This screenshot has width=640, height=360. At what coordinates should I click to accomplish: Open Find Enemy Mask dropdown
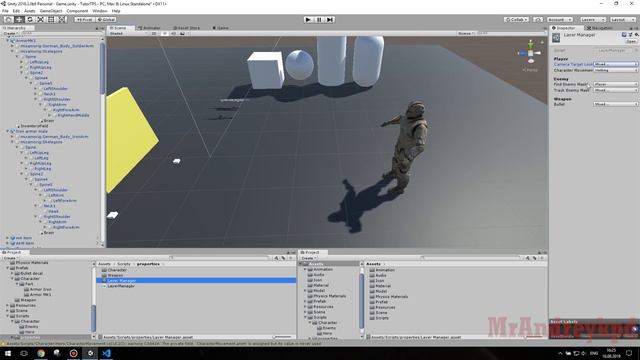[616, 84]
